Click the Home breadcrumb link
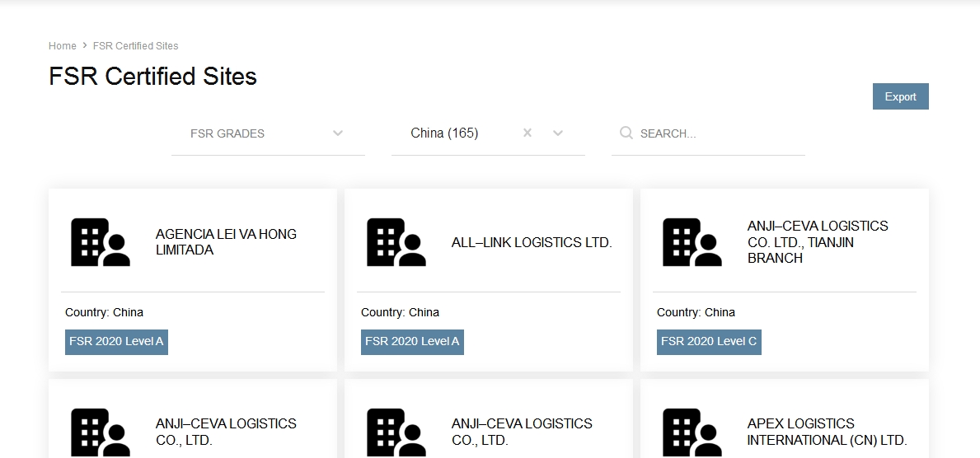 [63, 45]
